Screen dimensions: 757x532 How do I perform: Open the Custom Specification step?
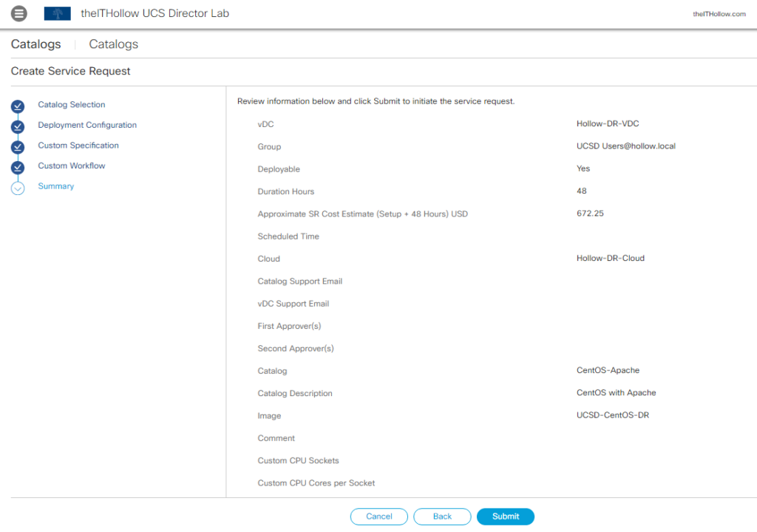coord(78,146)
